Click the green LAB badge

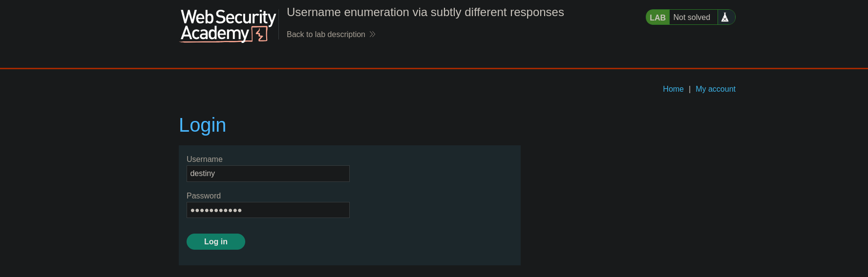[x=657, y=18]
